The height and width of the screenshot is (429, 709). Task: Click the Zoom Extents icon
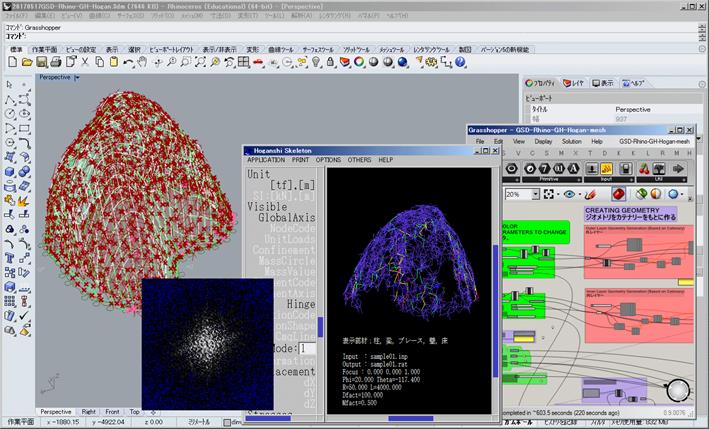pos(200,62)
